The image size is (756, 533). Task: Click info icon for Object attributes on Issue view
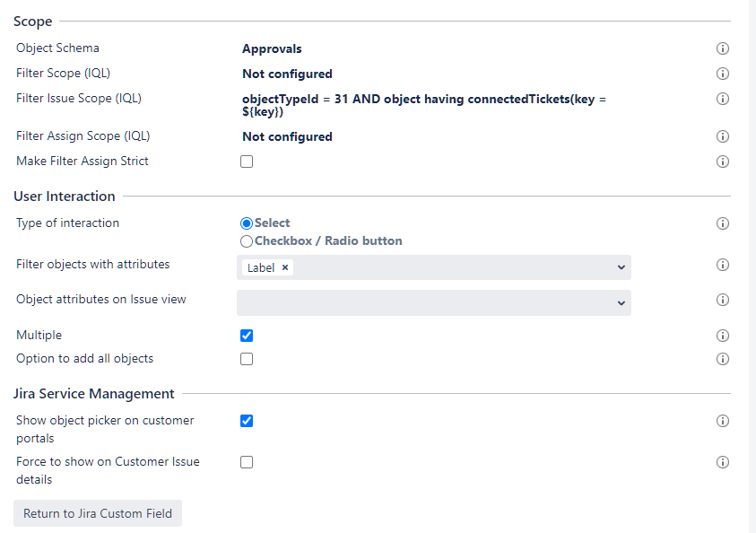coord(722,300)
